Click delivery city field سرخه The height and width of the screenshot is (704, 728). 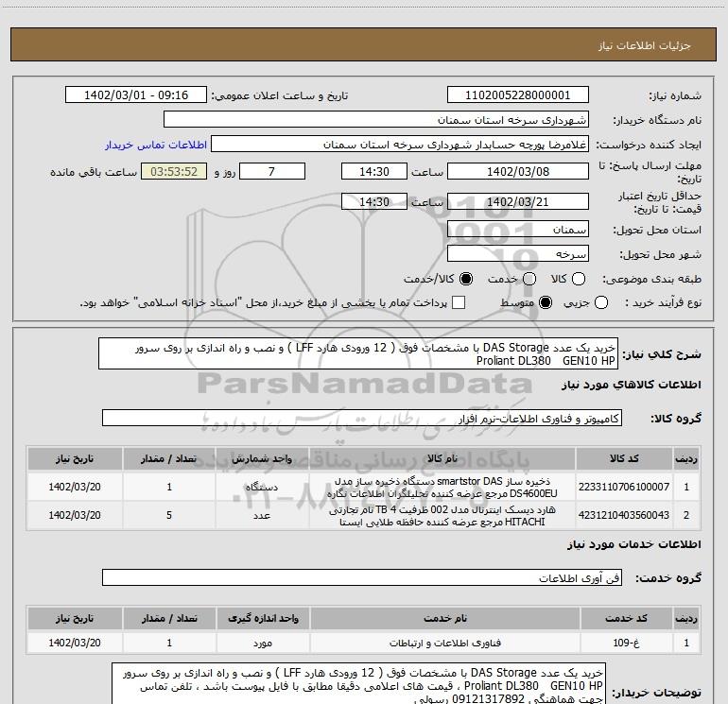518,254
